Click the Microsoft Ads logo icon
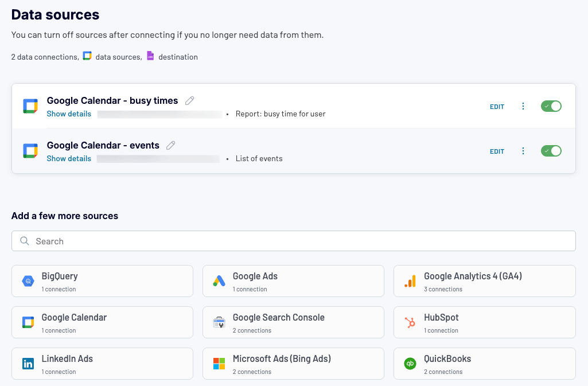 point(219,364)
